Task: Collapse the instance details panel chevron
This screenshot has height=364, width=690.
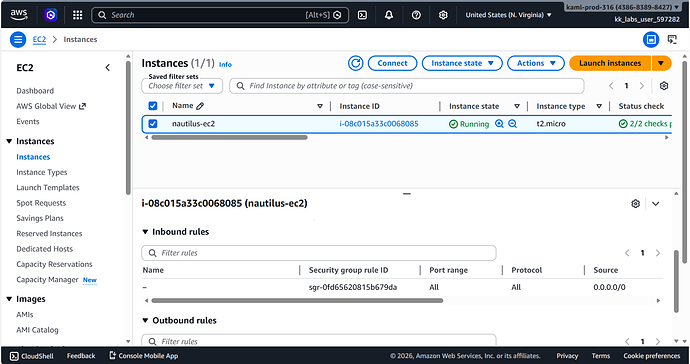Action: [656, 204]
